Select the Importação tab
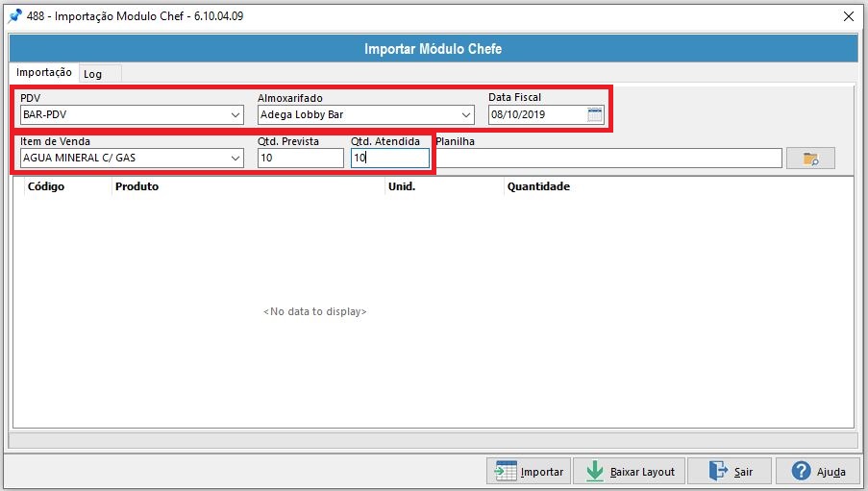 tap(43, 72)
